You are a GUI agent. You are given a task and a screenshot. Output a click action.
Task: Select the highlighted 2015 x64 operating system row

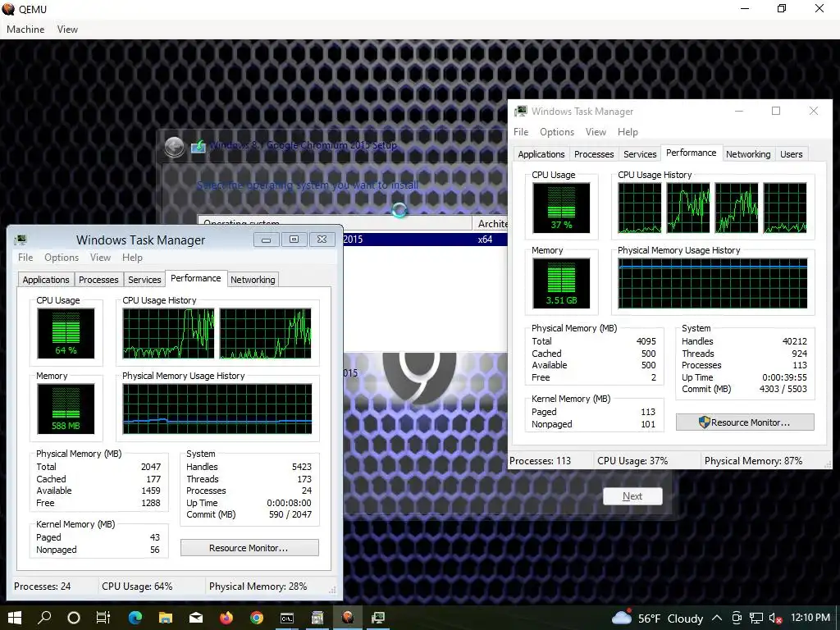tap(425, 240)
